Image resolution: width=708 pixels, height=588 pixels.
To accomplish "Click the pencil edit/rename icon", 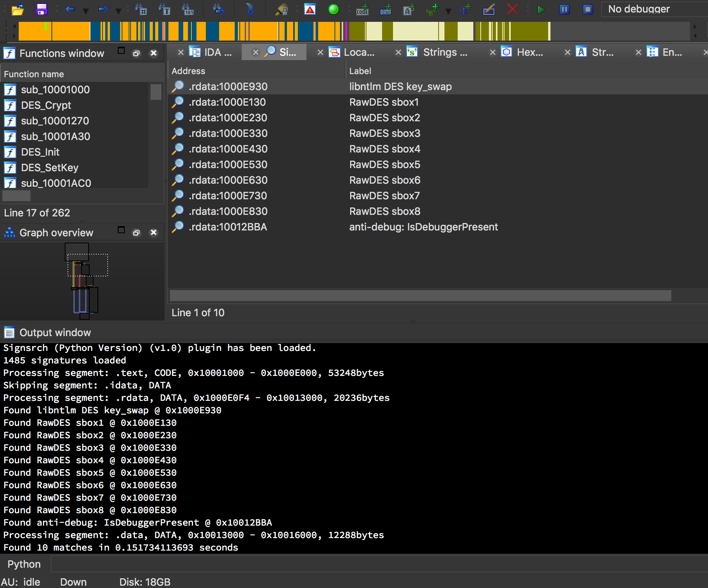I will click(x=489, y=9).
